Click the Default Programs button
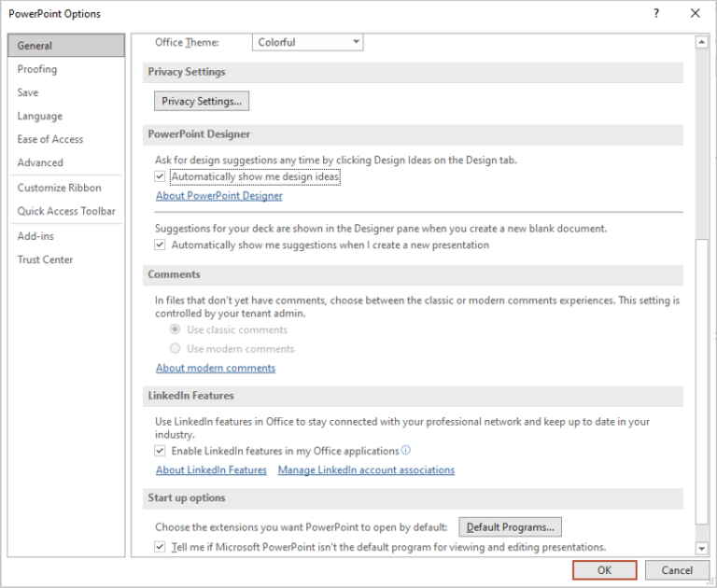Viewport: 717px width, 588px height. [511, 527]
